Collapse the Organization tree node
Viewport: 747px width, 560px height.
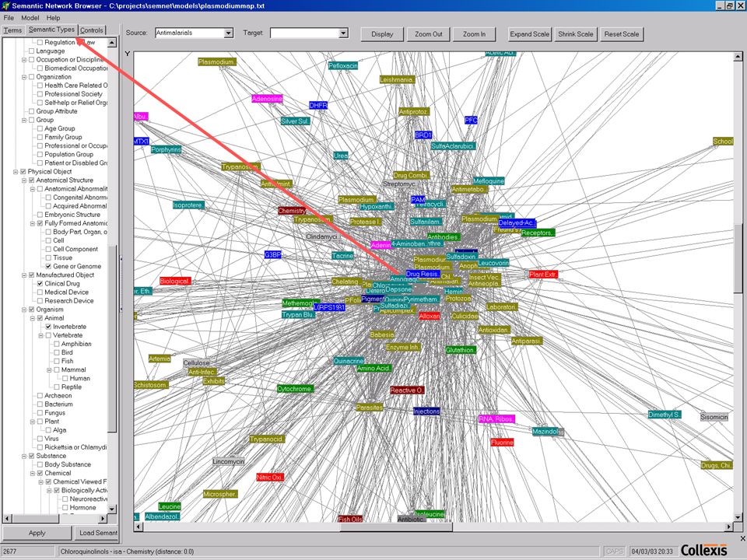24,77
